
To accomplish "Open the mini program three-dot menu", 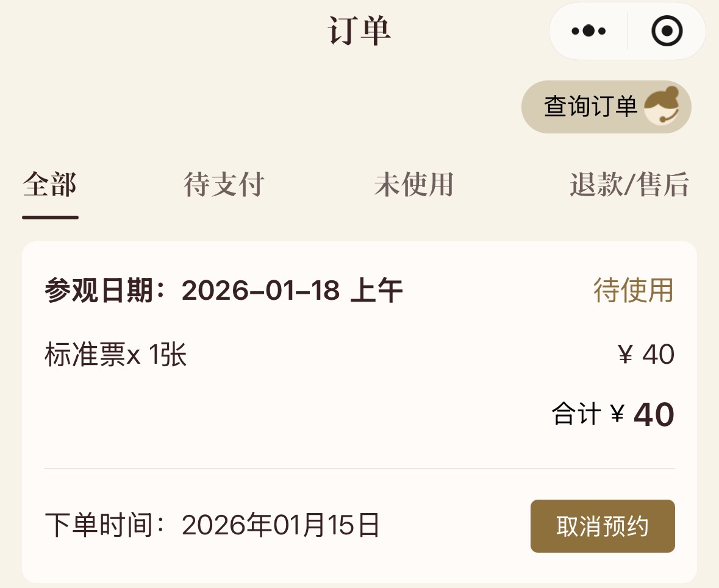I will coord(588,31).
